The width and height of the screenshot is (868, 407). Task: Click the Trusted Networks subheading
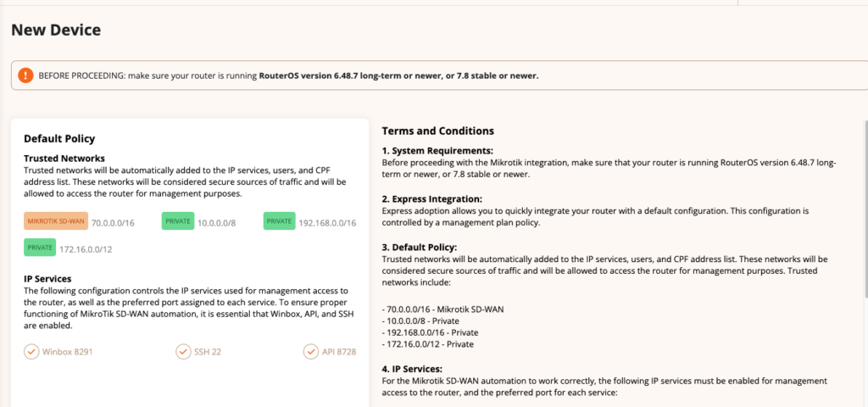click(x=64, y=159)
